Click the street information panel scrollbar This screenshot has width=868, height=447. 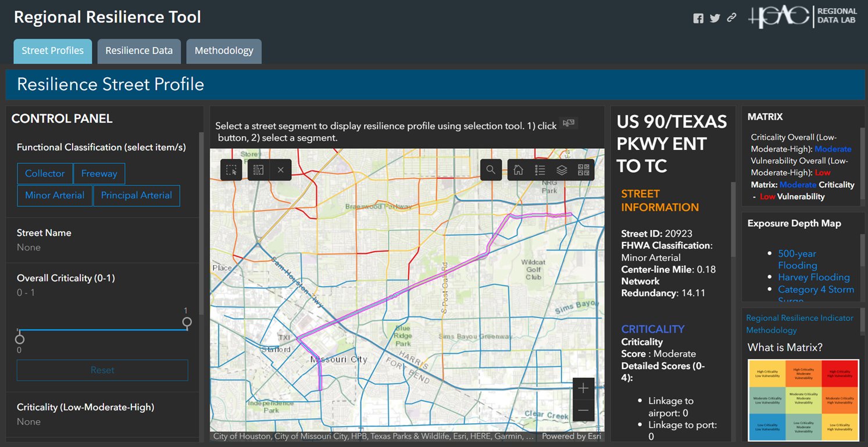[x=733, y=220]
